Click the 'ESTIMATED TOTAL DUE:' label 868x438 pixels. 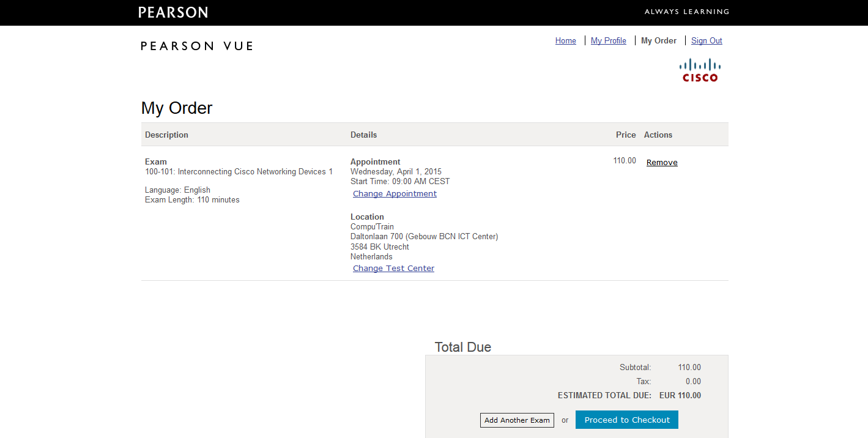tap(604, 396)
